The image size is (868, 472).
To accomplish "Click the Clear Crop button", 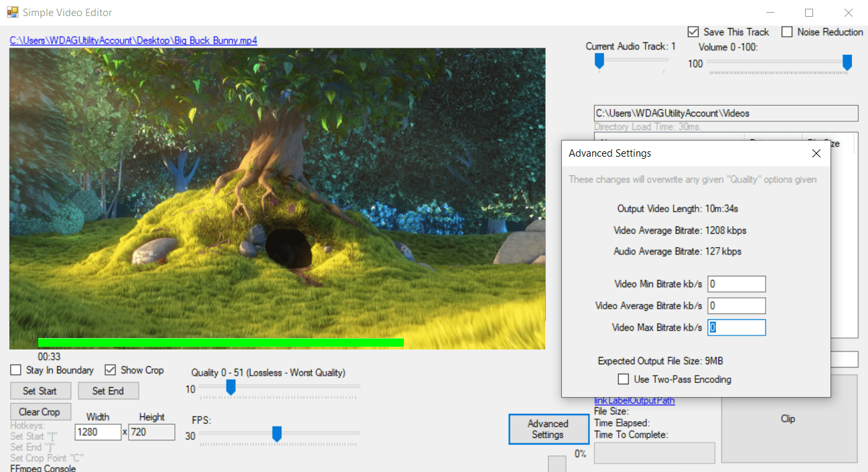I will click(40, 412).
